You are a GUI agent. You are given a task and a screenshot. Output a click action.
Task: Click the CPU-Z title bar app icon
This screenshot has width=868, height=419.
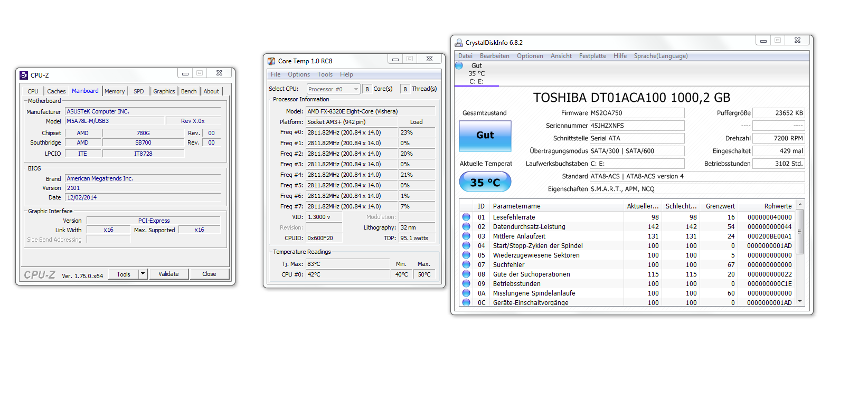click(24, 75)
